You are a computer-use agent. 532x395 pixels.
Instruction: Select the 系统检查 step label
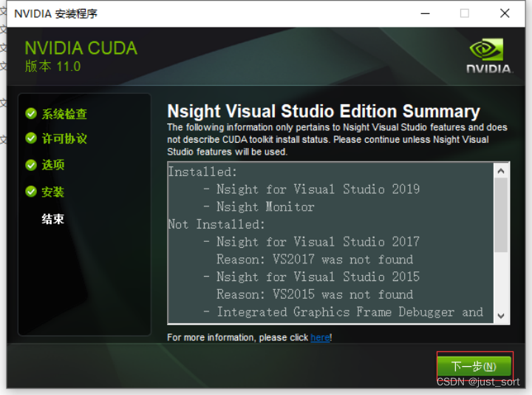click(x=64, y=114)
